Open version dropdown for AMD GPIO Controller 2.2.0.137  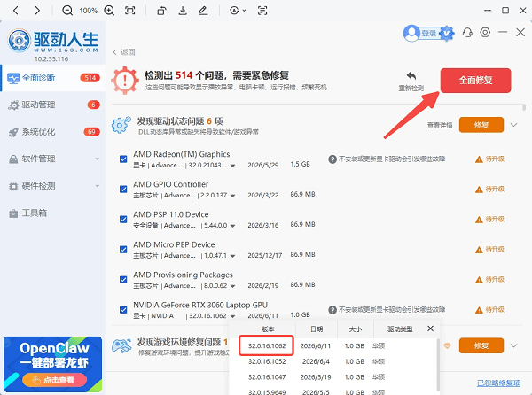(232, 196)
